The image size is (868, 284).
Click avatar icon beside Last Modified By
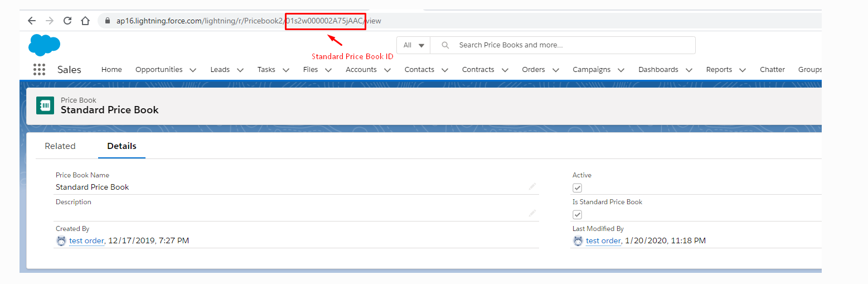[x=578, y=241]
